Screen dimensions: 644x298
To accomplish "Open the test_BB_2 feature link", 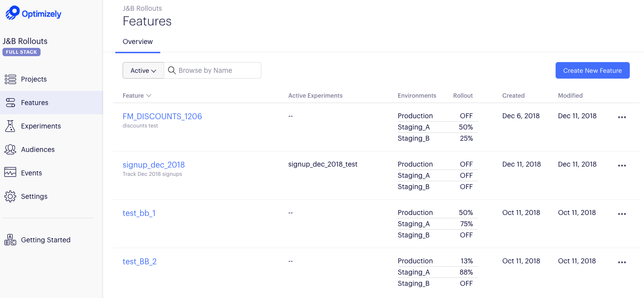I will [x=140, y=261].
